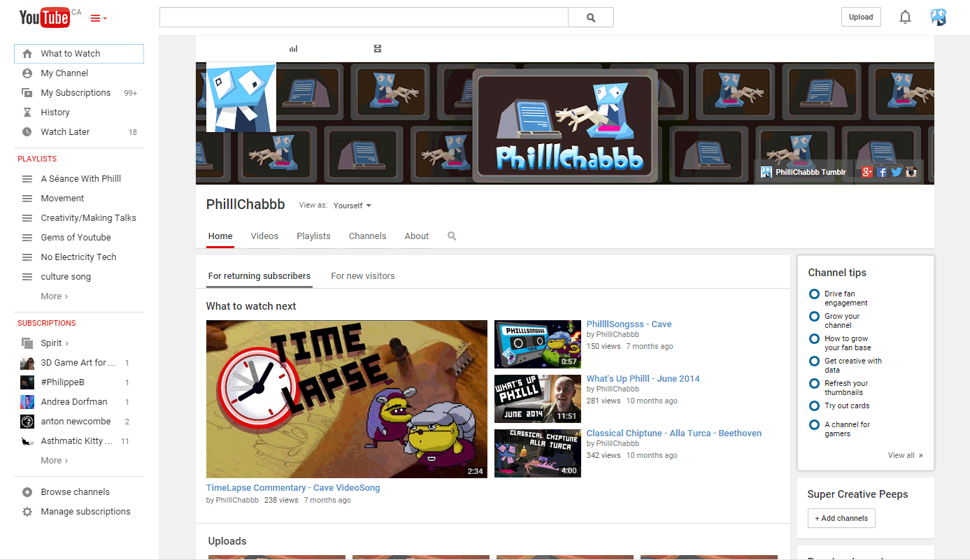
Task: Select How to grow your fan base circle
Action: (x=814, y=339)
